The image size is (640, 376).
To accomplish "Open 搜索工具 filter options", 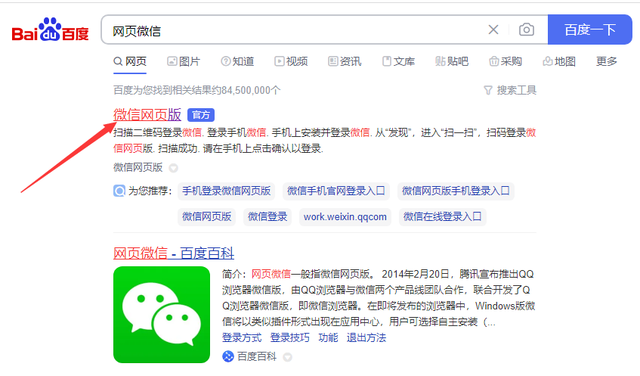I will pyautogui.click(x=510, y=90).
